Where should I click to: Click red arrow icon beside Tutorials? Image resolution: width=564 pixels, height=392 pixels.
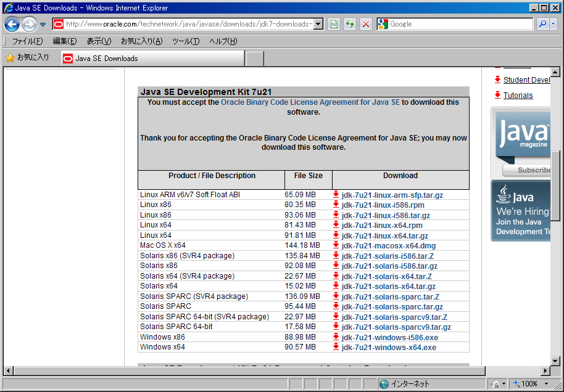coord(497,95)
